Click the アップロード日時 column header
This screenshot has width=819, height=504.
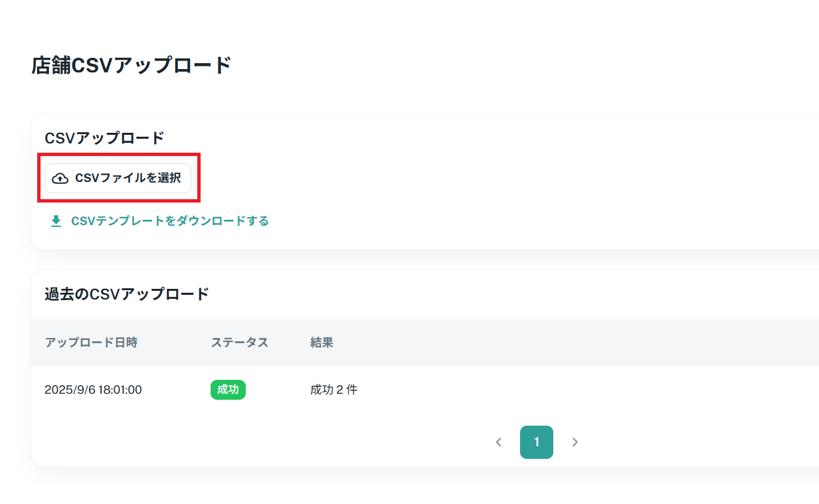pos(91,343)
